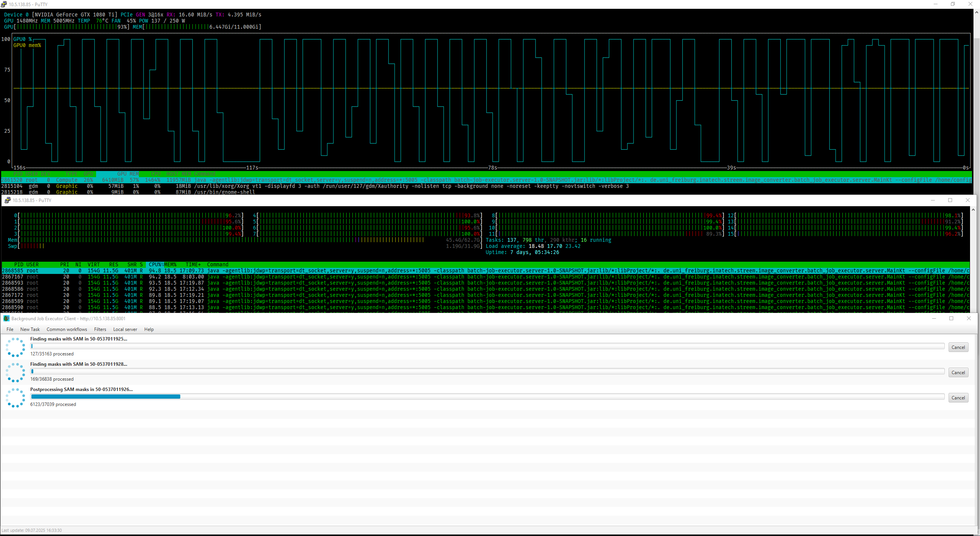Screen dimensions: 980x536
Task: Click the htop Mem usage meter
Action: click(245, 240)
